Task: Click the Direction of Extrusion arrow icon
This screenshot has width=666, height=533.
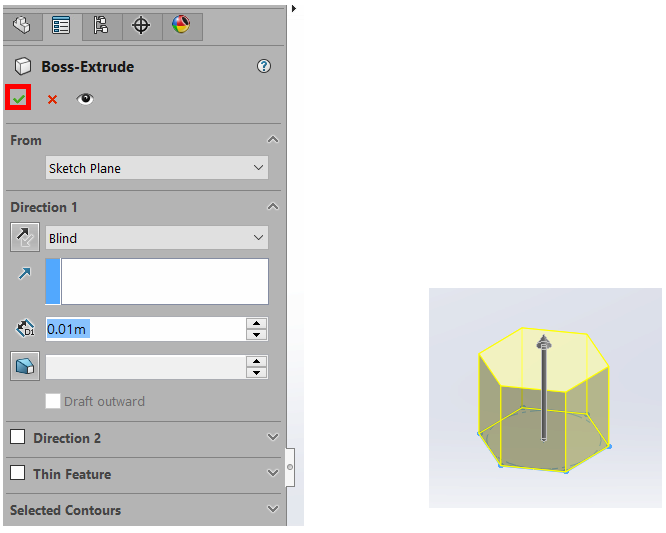Action: tap(25, 273)
